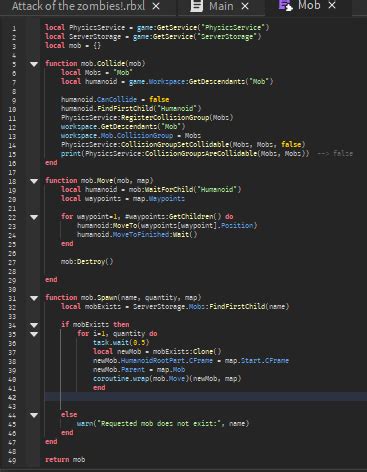Click the newMob.HumanoidRootPart.CFrame line

click(191, 361)
